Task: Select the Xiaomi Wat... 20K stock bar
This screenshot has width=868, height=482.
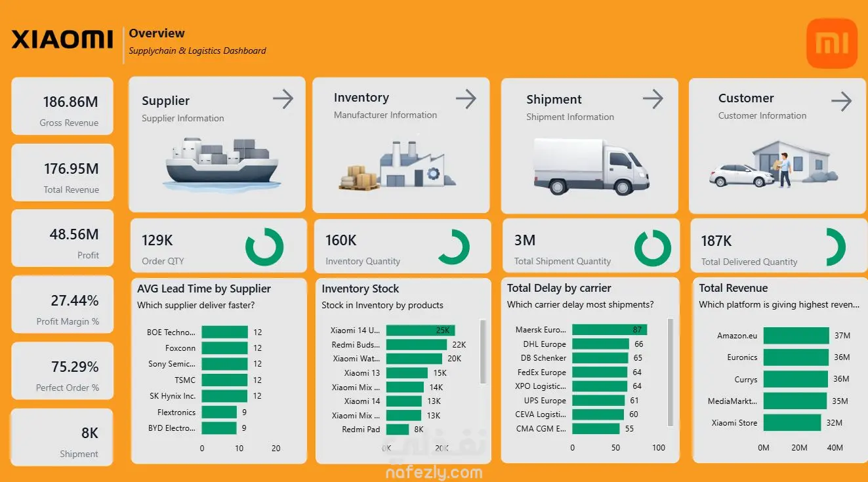Action: (x=414, y=359)
